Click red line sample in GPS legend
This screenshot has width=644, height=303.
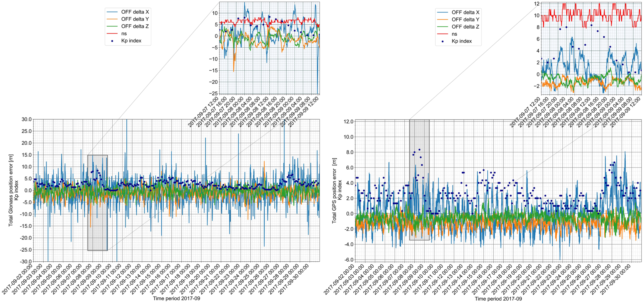443,34
